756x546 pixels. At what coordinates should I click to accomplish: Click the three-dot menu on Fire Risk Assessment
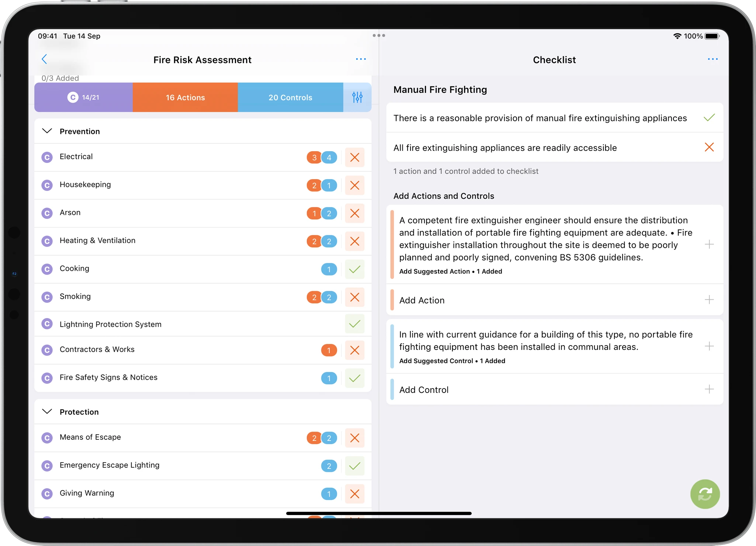(361, 59)
